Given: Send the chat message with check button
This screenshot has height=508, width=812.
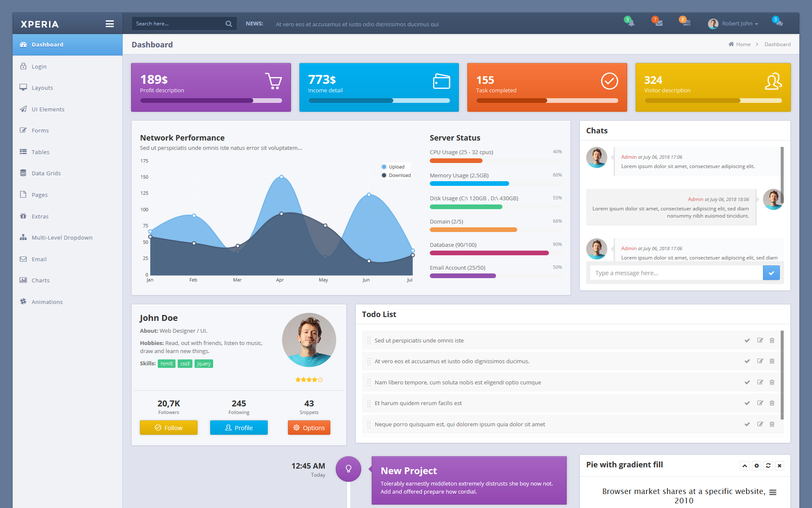Looking at the screenshot, I should coord(771,273).
